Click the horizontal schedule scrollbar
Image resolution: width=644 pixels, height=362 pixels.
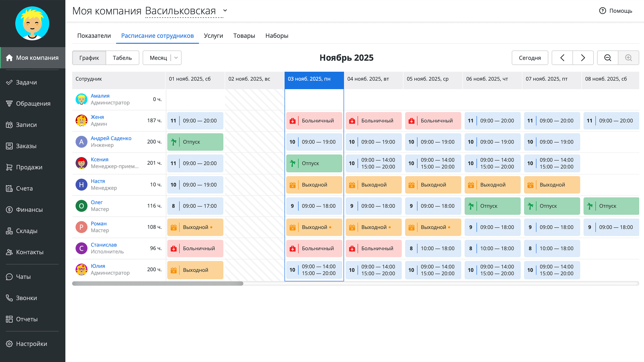pos(158,284)
